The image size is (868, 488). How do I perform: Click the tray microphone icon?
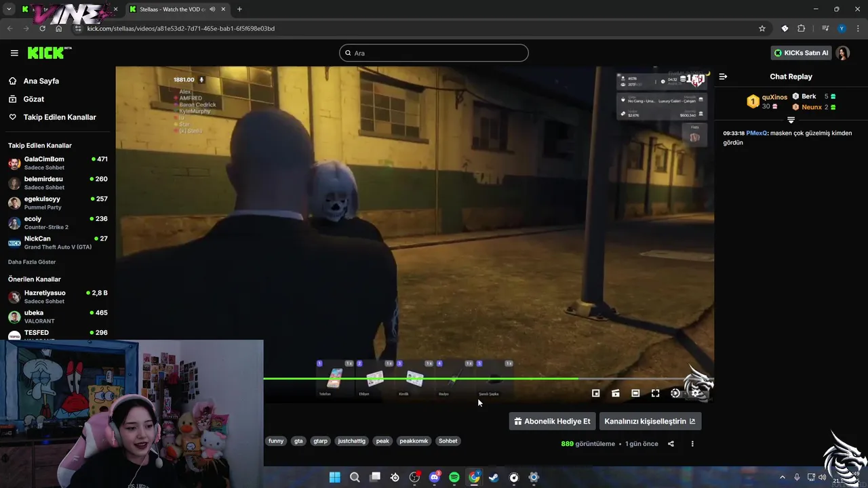click(x=797, y=477)
